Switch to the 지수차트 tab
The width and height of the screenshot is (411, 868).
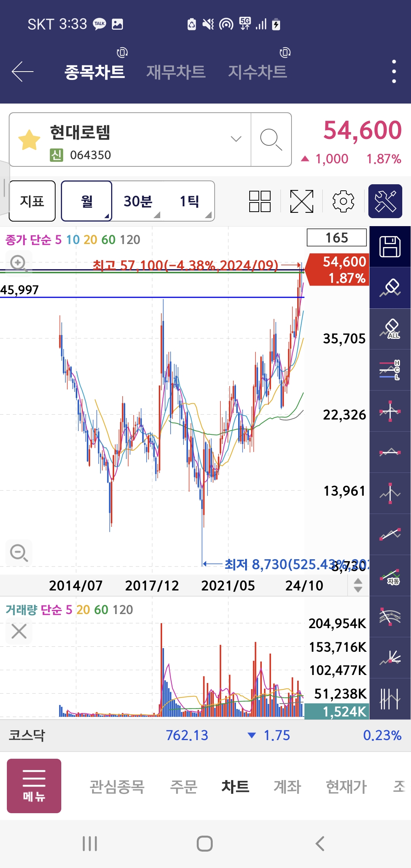pos(258,72)
